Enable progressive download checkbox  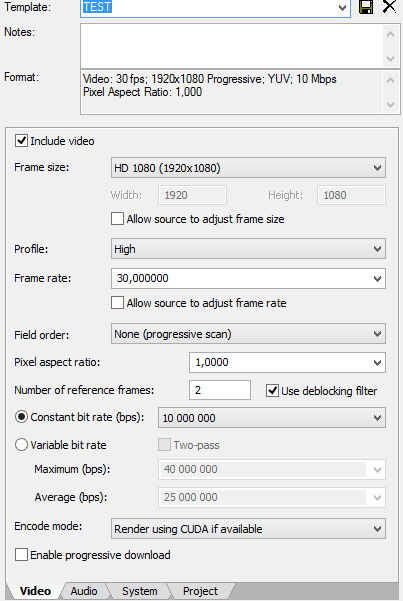(x=21, y=555)
